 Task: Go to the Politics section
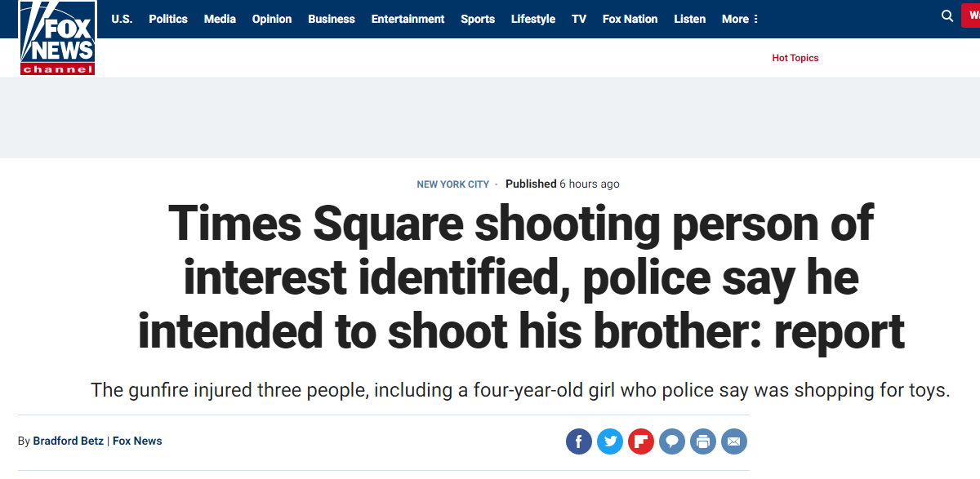pos(168,19)
